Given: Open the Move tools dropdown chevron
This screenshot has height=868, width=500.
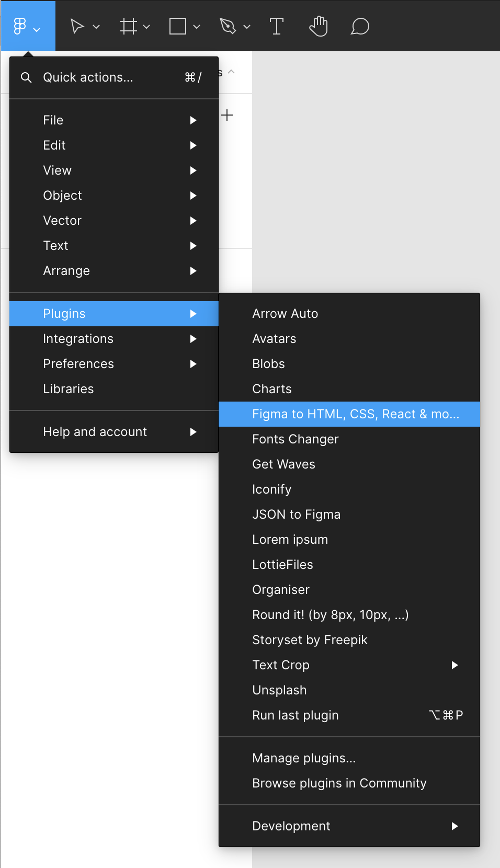Looking at the screenshot, I should 96,27.
